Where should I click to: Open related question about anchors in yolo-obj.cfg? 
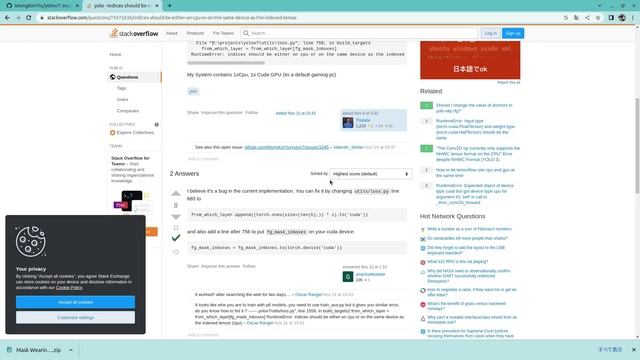474,108
